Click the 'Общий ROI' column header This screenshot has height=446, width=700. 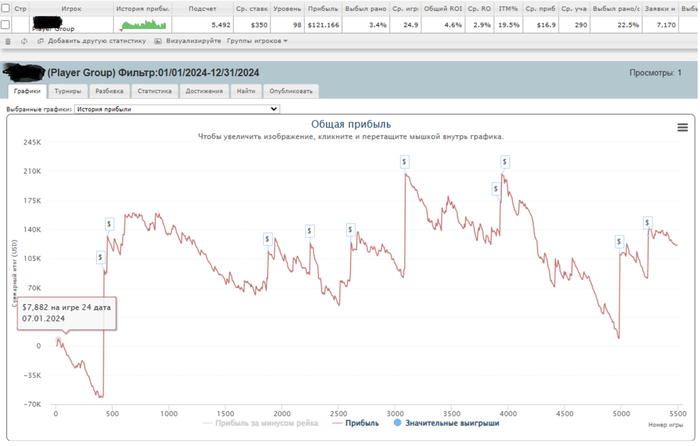click(x=443, y=8)
